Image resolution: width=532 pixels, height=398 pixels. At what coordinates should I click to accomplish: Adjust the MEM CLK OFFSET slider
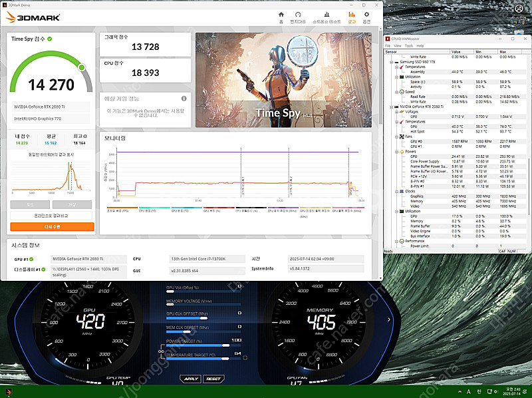click(187, 332)
